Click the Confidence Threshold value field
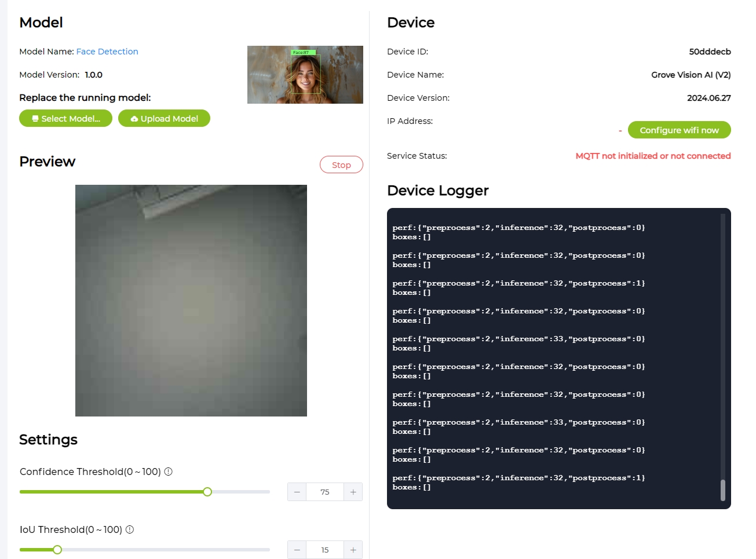This screenshot has height=559, width=756. tap(325, 492)
